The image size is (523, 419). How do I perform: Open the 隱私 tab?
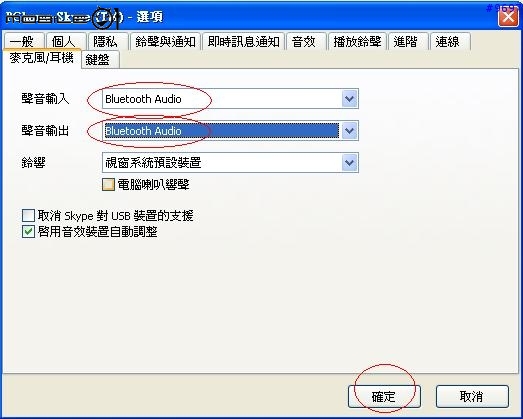[108, 41]
